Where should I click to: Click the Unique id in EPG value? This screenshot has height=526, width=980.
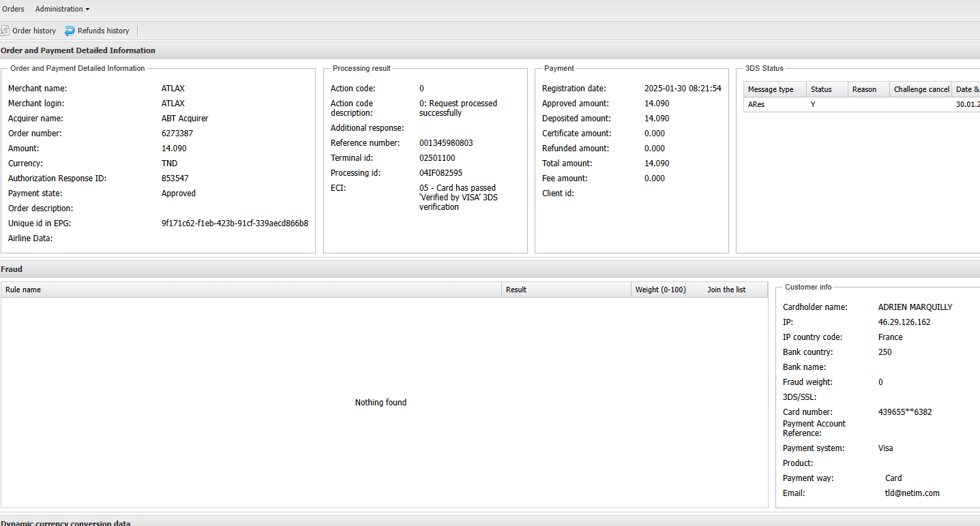pos(235,223)
